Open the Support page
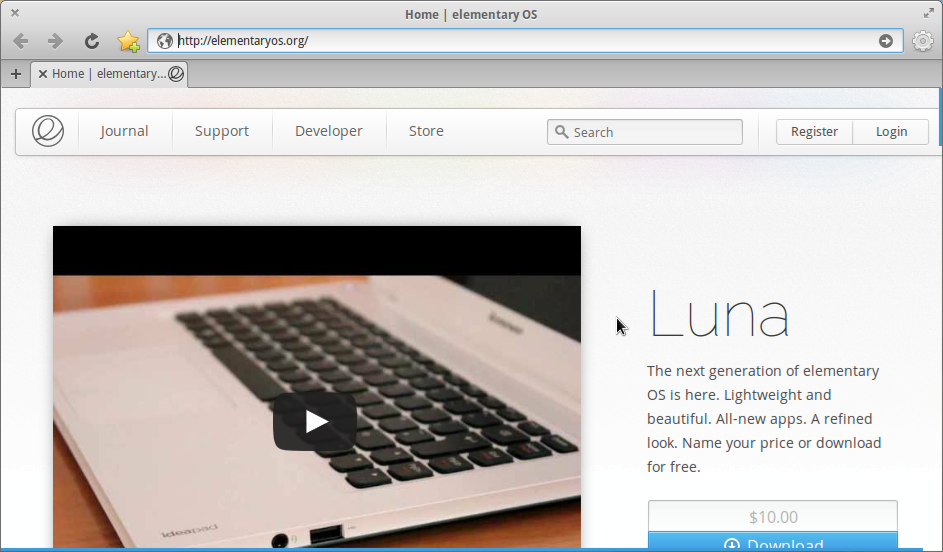This screenshot has height=552, width=943. (222, 131)
